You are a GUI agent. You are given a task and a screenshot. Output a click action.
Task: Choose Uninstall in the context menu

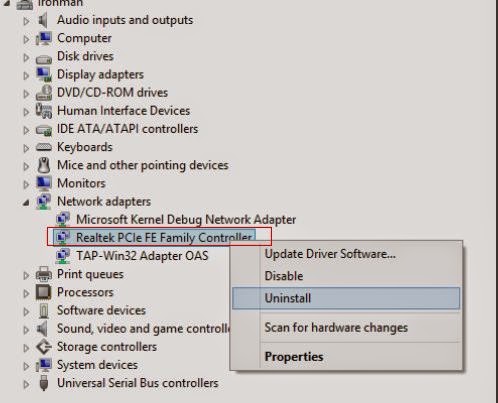[x=346, y=298]
